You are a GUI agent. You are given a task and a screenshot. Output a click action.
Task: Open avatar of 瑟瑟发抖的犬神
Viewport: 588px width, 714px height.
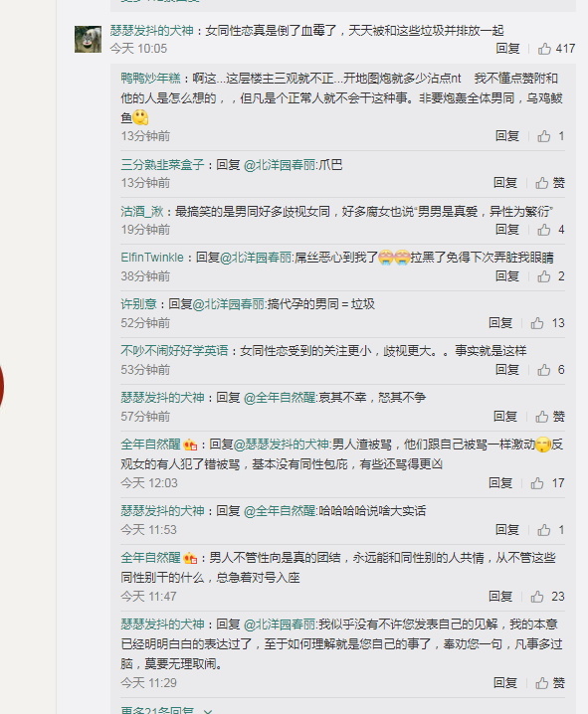click(x=88, y=39)
